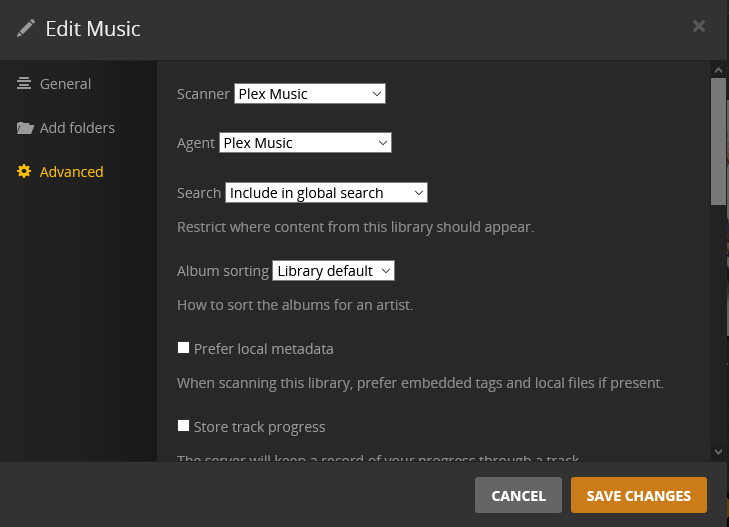Click the Cancel button
Viewport: 729px width, 527px height.
point(518,496)
